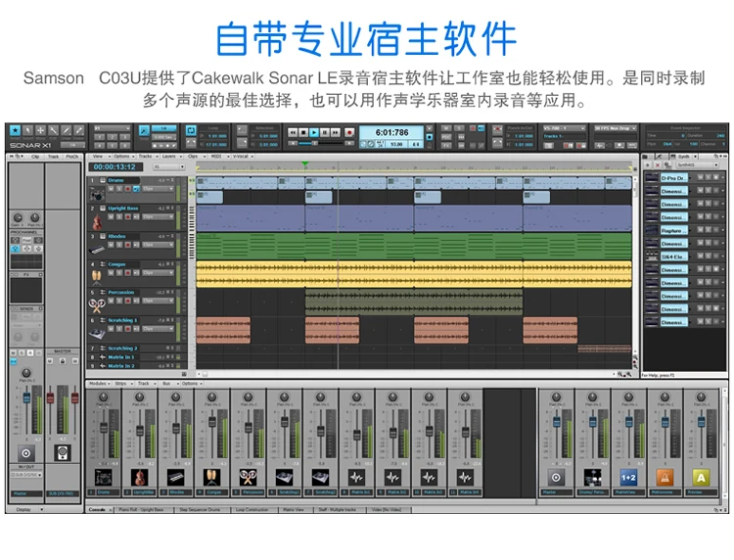This screenshot has width=734, height=560.
Task: Click the browser delete synth X icon
Action: [658, 165]
